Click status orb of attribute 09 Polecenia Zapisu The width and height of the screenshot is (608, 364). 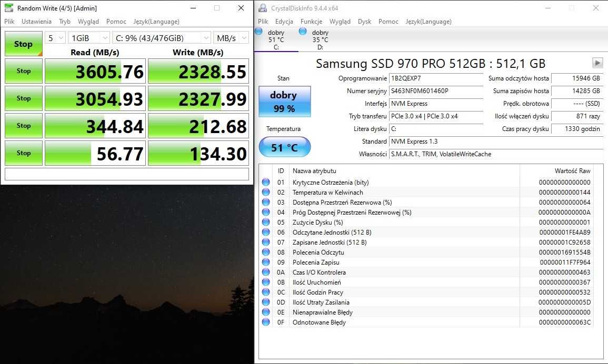coord(266,262)
